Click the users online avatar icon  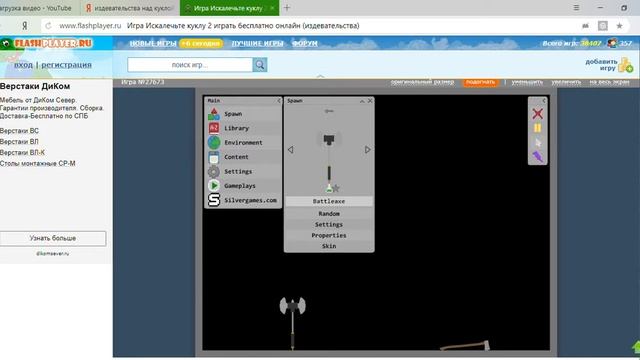click(612, 43)
